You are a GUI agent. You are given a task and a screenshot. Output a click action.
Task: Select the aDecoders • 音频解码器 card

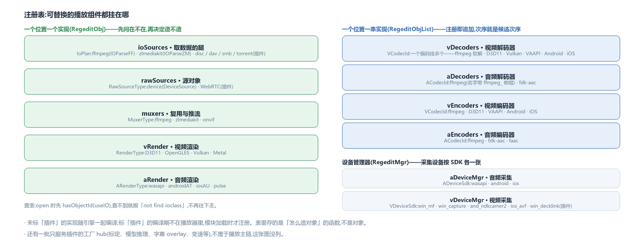(x=481, y=77)
